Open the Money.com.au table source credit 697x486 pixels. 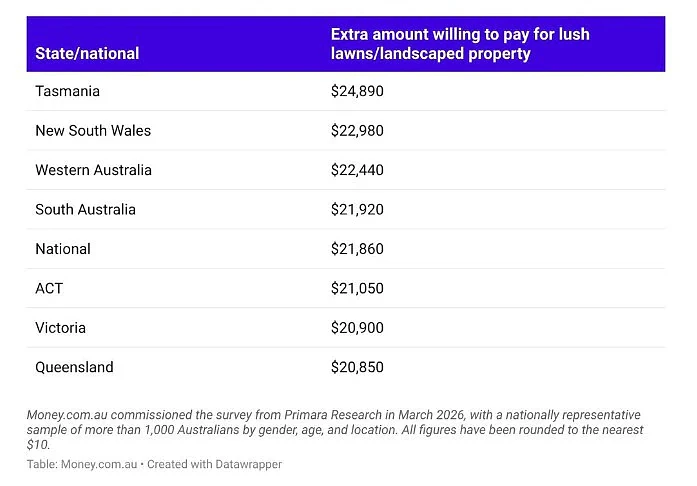[x=99, y=464]
